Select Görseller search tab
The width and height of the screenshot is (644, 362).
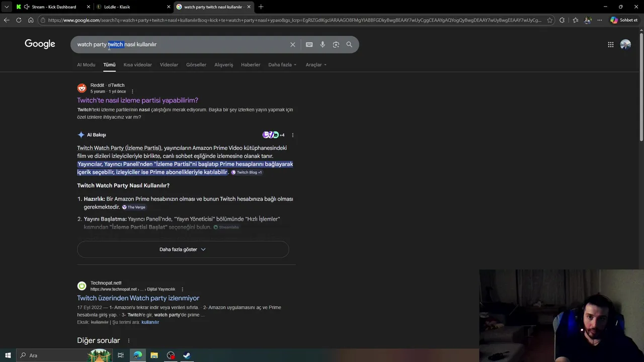tap(196, 65)
